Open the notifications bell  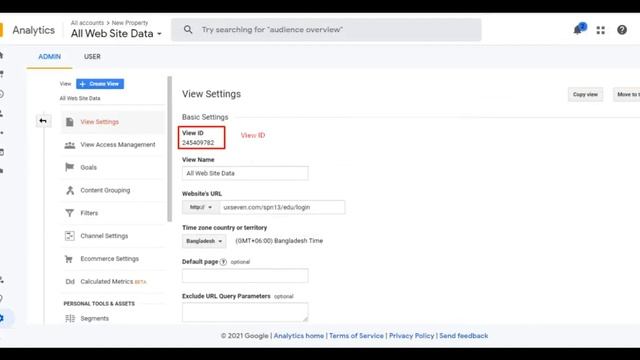coord(579,29)
